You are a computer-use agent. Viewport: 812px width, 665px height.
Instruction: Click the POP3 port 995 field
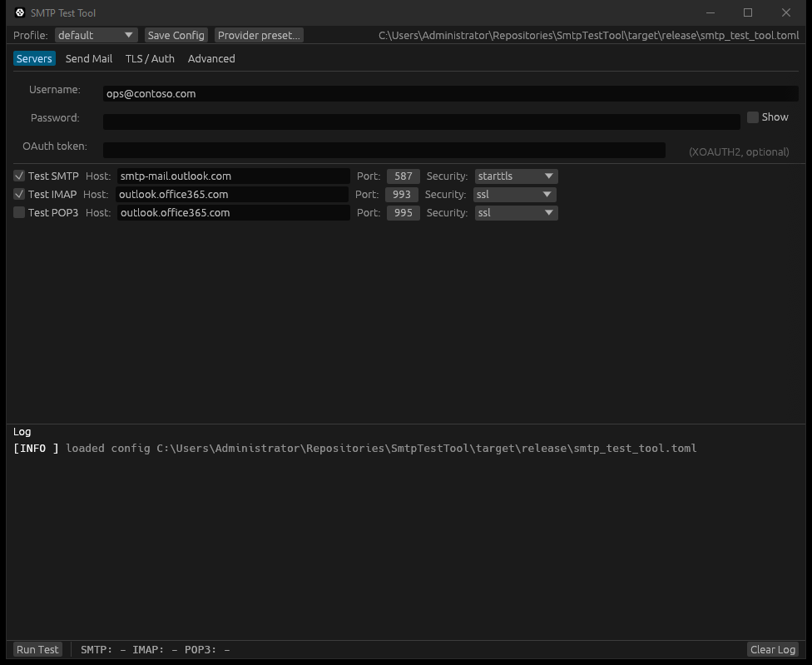tap(404, 213)
